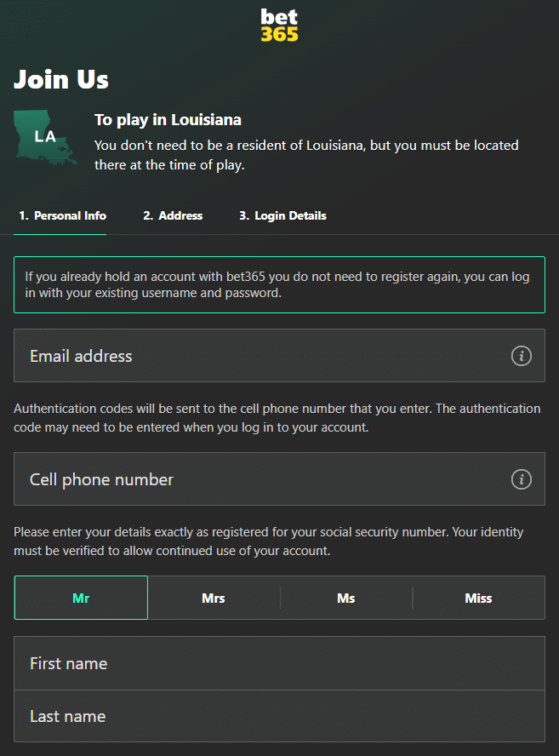
Task: Click the step 1 number indicator
Action: pyautogui.click(x=21, y=215)
